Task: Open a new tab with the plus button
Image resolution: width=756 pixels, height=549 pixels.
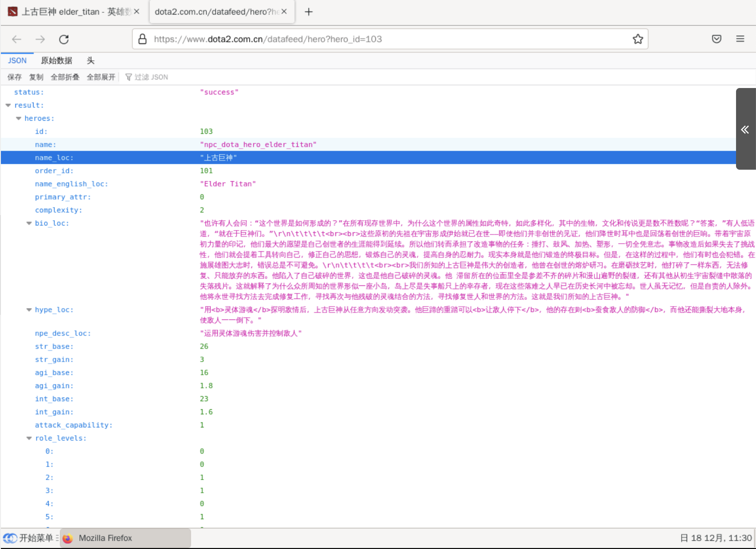Action: [309, 12]
